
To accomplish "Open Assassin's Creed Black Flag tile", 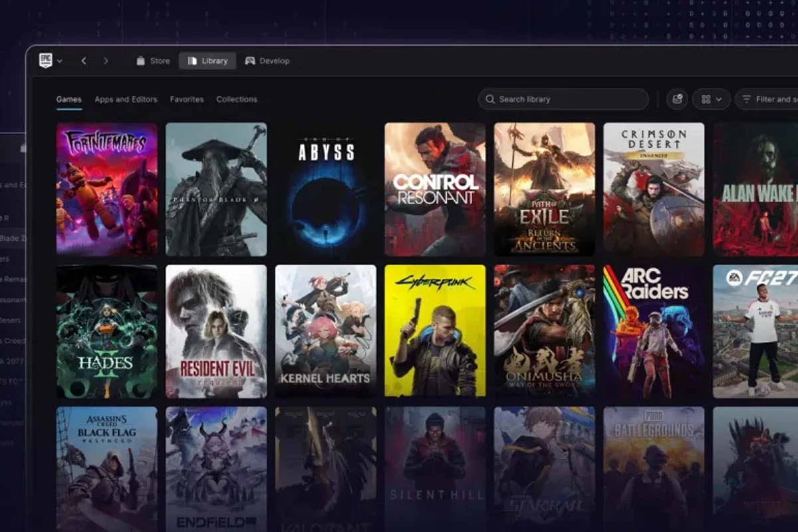I will click(x=106, y=469).
